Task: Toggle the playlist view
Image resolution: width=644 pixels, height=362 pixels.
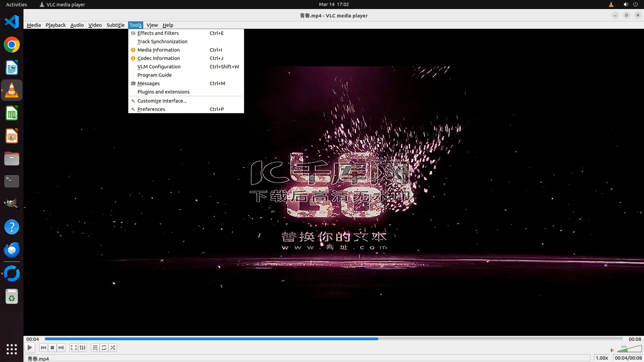Action: [95, 348]
